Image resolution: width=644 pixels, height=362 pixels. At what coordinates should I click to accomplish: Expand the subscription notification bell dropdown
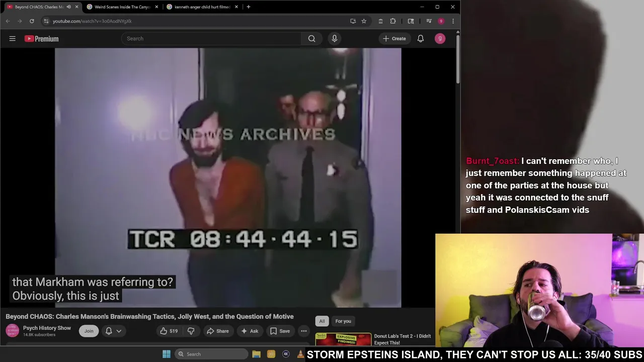[113, 331]
